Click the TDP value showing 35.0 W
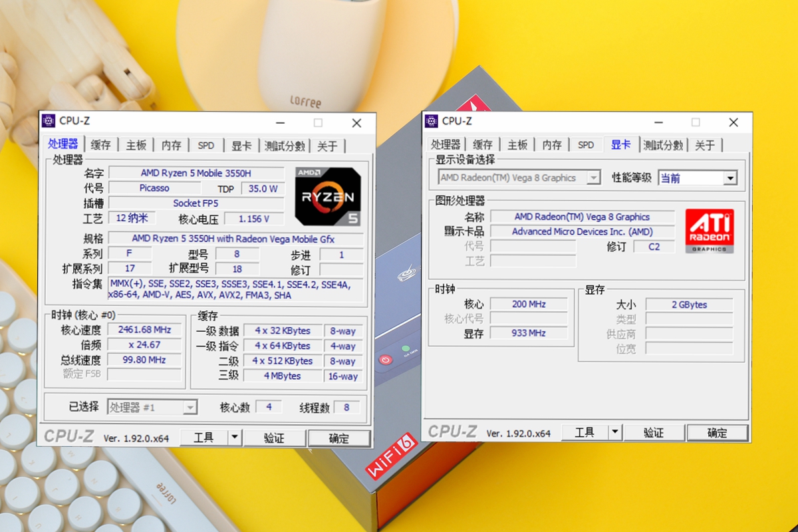This screenshot has height=532, width=798. [264, 188]
